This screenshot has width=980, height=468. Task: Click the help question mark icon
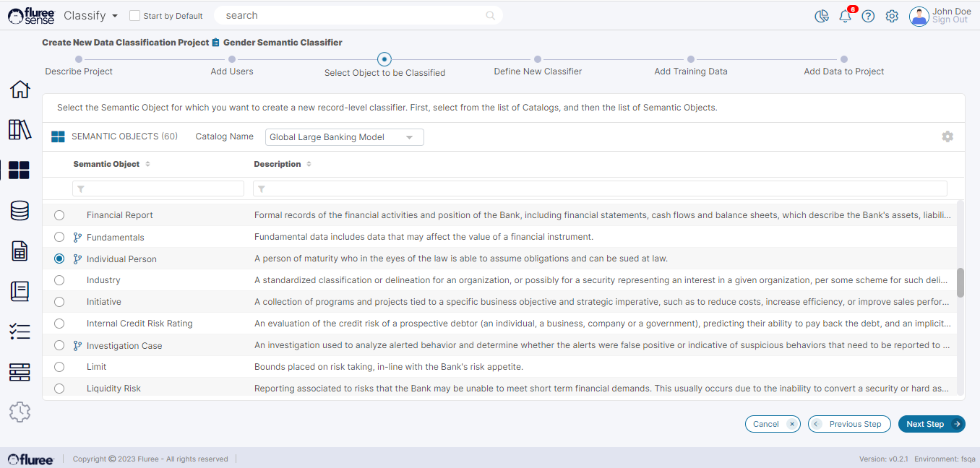(868, 16)
